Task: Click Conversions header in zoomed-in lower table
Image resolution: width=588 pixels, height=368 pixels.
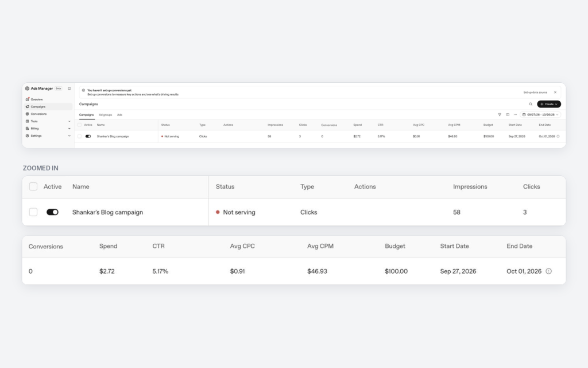Action: (46, 246)
